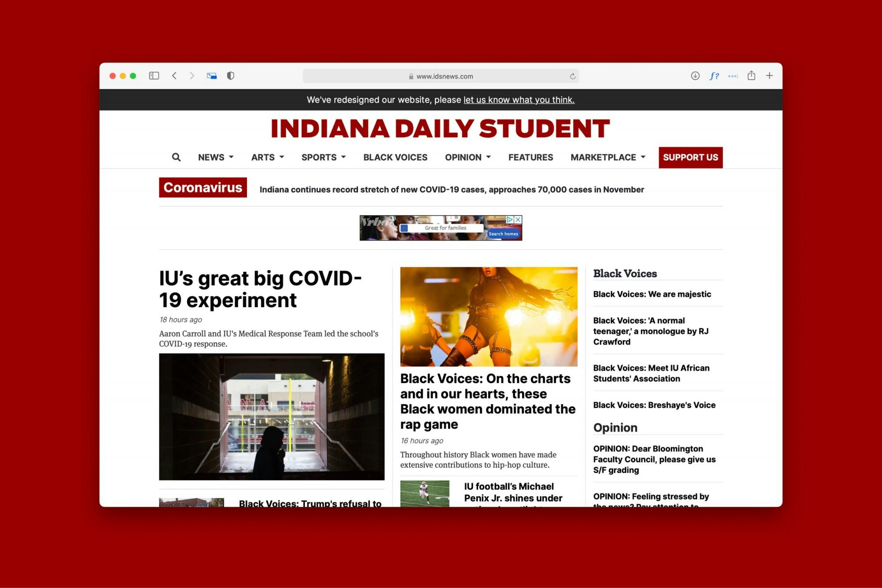
Task: Expand the News dropdown menu
Action: (216, 157)
